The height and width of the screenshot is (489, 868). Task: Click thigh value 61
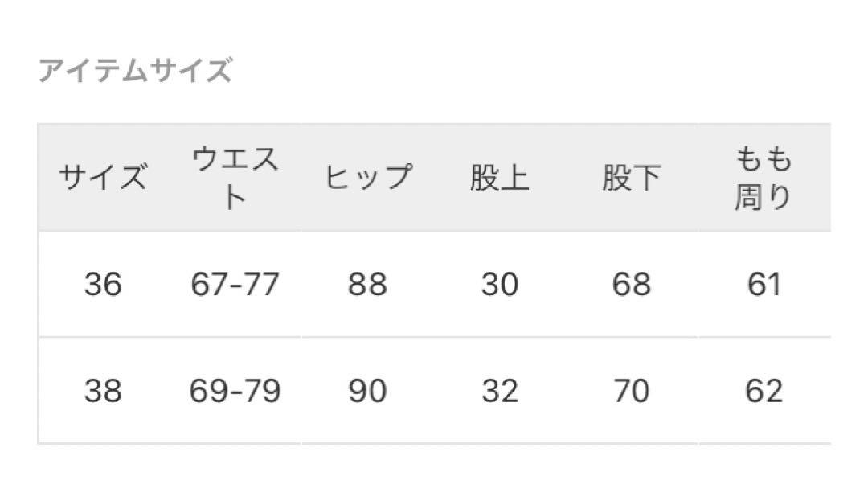764,284
